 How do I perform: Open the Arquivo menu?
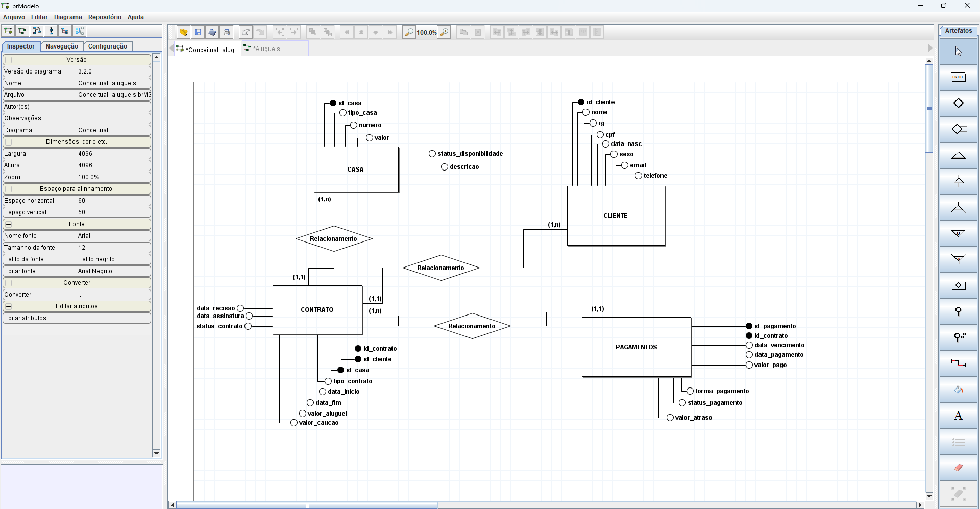14,17
